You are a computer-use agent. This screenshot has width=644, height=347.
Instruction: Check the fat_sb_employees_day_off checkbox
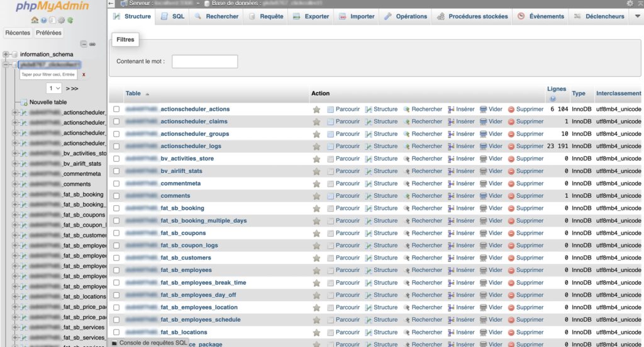[x=116, y=295]
